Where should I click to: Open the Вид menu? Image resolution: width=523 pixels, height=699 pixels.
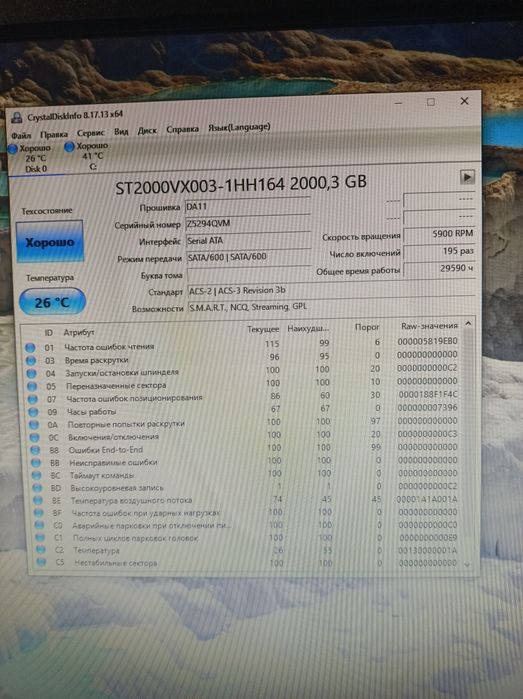pyautogui.click(x=121, y=132)
